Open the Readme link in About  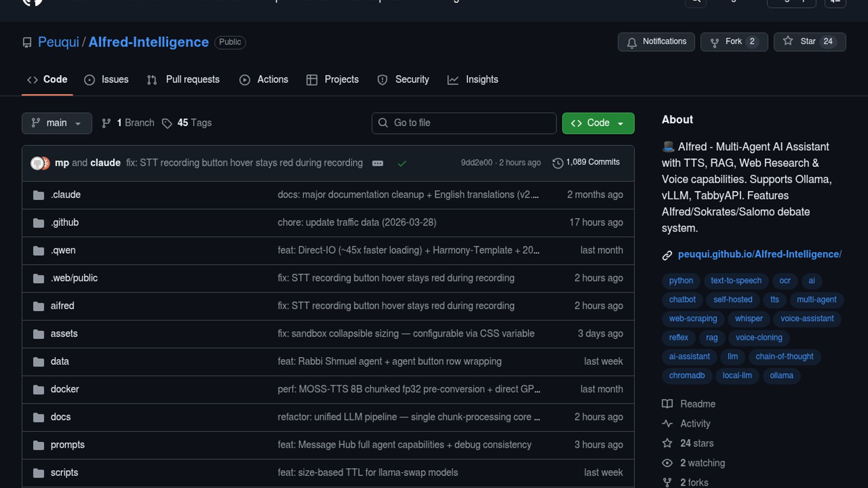(x=698, y=404)
